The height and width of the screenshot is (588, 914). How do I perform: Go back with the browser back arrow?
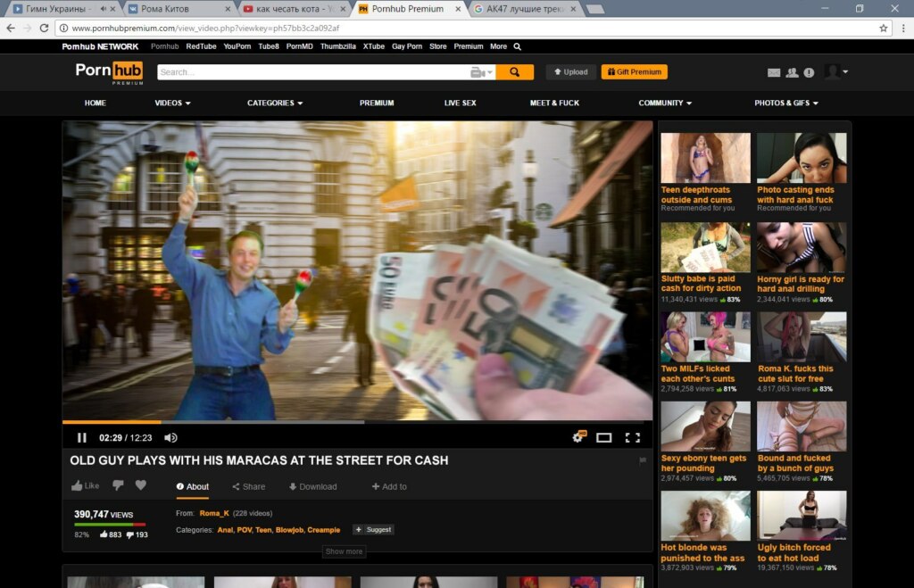11,28
